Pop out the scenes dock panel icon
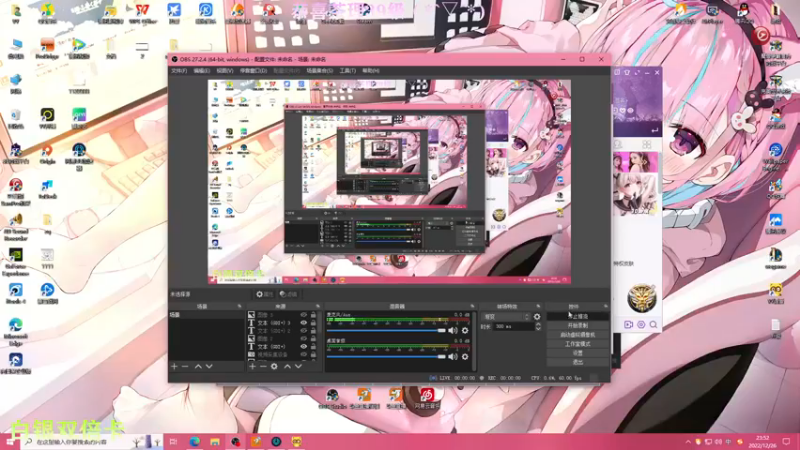The height and width of the screenshot is (450, 800). [x=239, y=306]
